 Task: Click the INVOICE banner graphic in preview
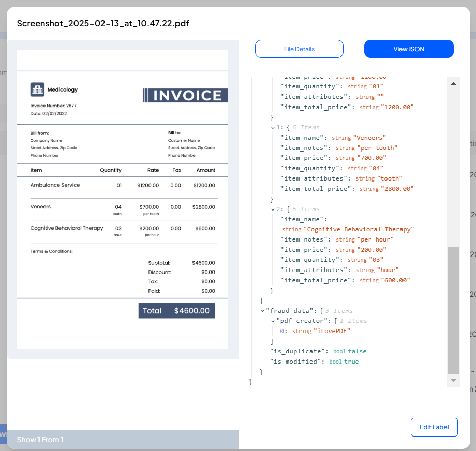pos(185,95)
